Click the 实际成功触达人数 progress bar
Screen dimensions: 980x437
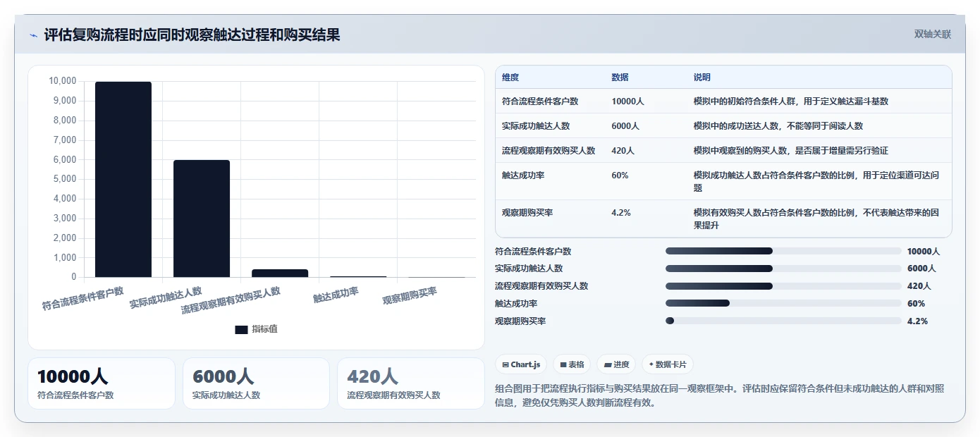pos(783,269)
